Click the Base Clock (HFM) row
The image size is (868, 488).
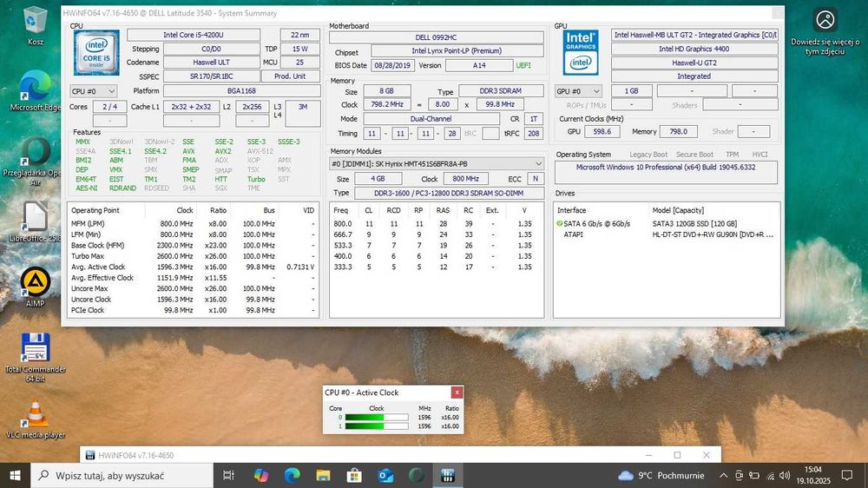pos(194,246)
